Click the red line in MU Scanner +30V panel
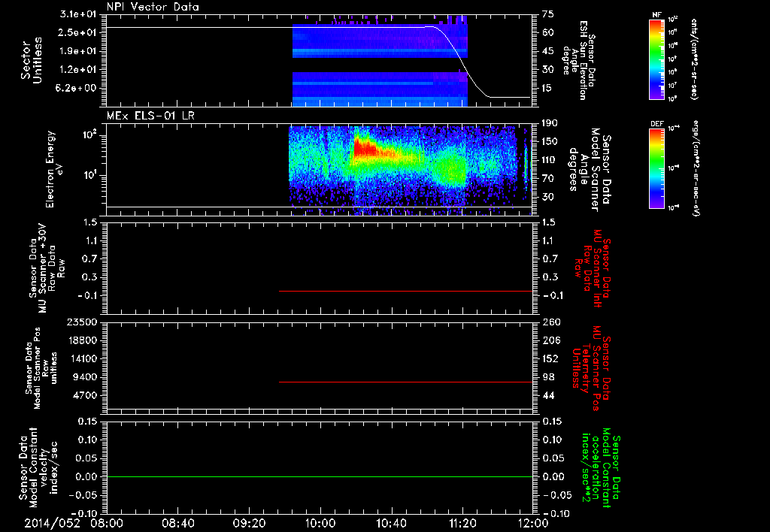The width and height of the screenshot is (770, 532). click(405, 291)
